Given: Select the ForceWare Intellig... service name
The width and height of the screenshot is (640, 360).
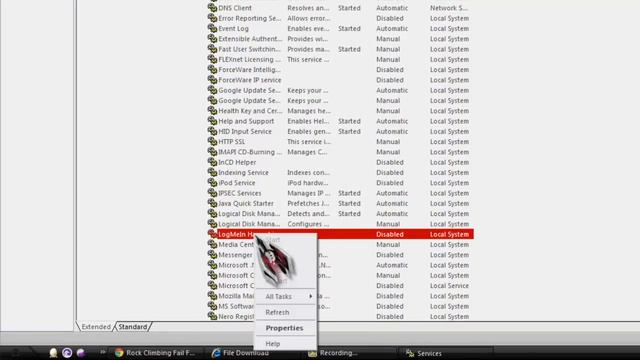Looking at the screenshot, I should point(249,69).
